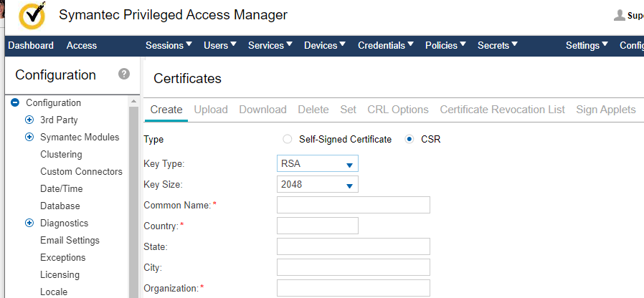
Task: Click the Country input field
Action: point(317,226)
